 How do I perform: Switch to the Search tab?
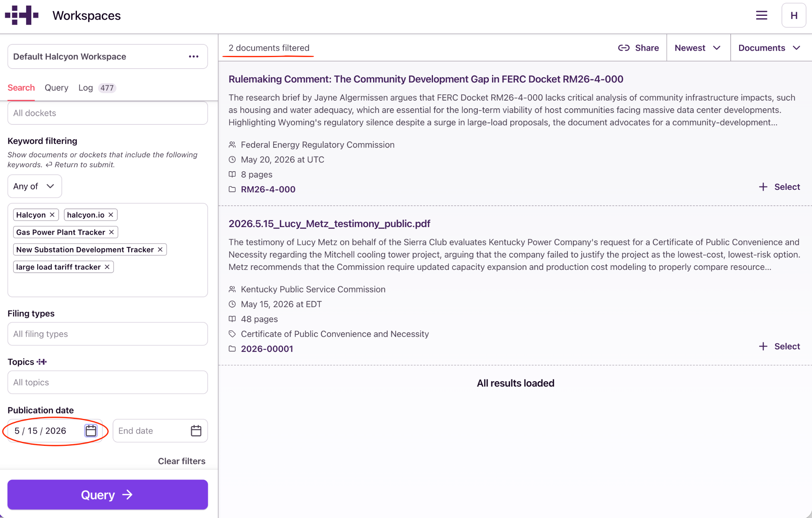pyautogui.click(x=21, y=88)
